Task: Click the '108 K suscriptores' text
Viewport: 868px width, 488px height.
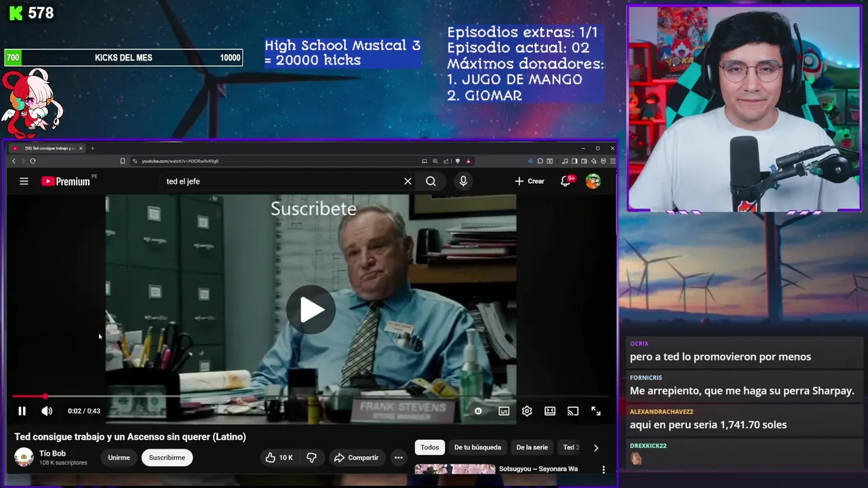Action: coord(63,463)
